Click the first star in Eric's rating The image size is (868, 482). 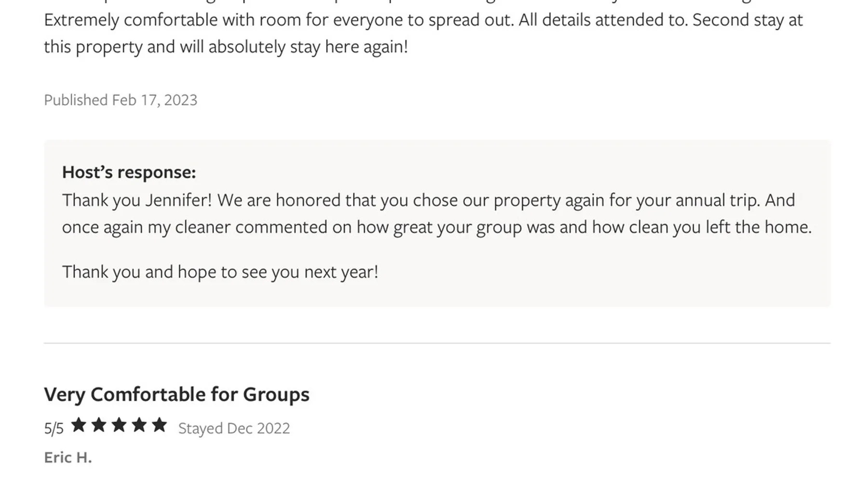(x=79, y=425)
